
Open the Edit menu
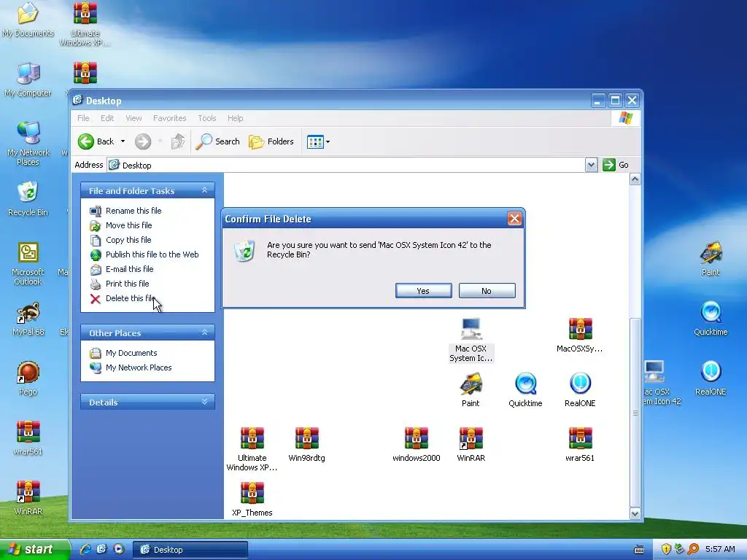pyautogui.click(x=107, y=118)
